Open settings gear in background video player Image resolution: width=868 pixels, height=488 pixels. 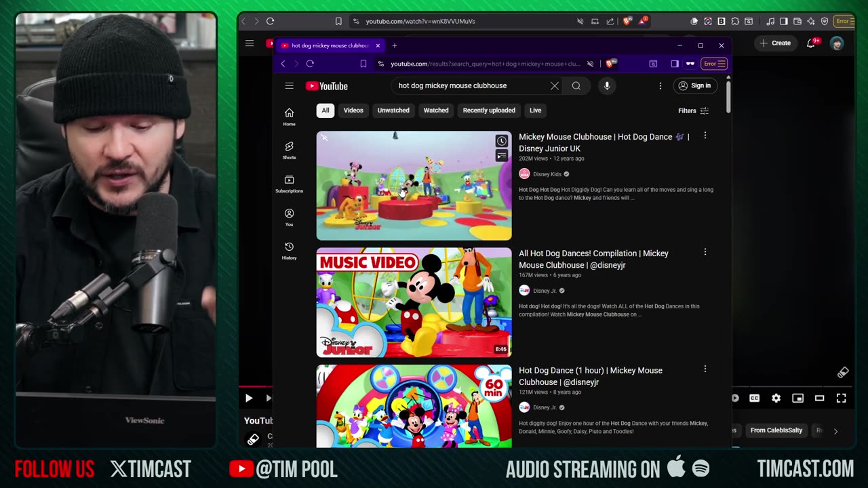(x=776, y=399)
